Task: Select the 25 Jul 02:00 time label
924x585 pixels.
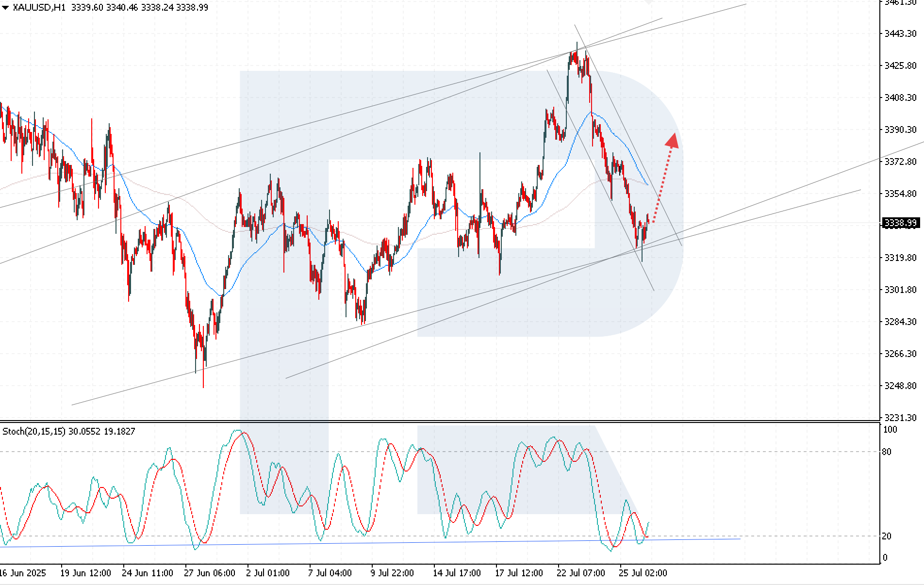Action: [643, 573]
